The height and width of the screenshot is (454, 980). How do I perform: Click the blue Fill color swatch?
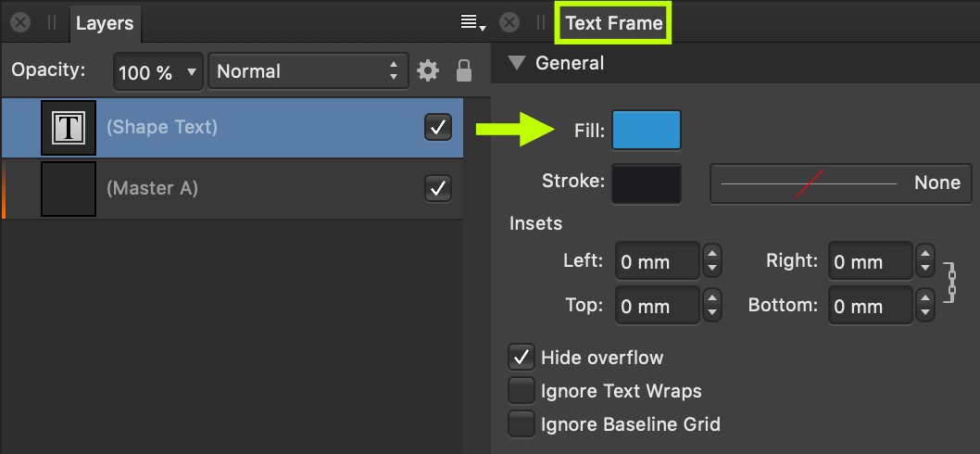click(647, 130)
